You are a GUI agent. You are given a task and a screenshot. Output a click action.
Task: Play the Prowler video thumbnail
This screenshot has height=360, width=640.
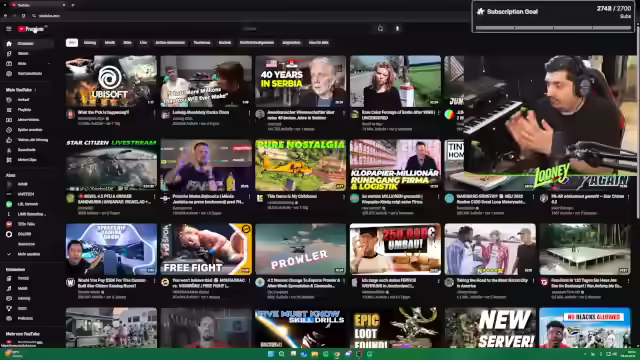(x=300, y=249)
